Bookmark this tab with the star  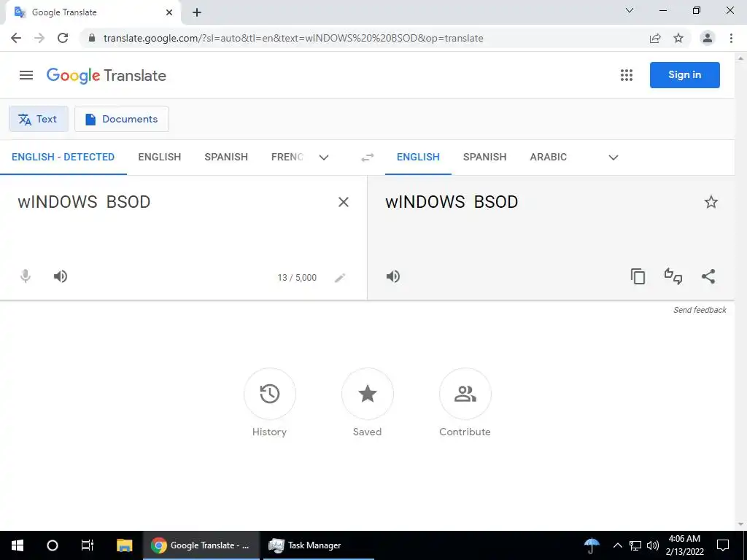(678, 39)
